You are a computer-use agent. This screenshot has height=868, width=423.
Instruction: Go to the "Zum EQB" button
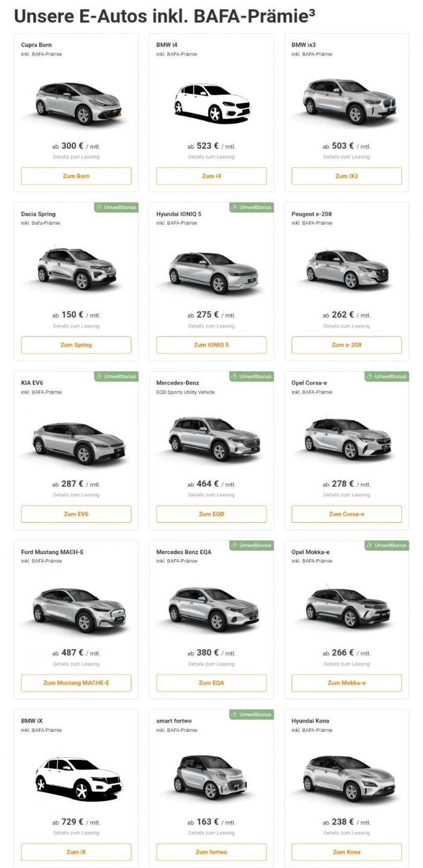coord(211,514)
